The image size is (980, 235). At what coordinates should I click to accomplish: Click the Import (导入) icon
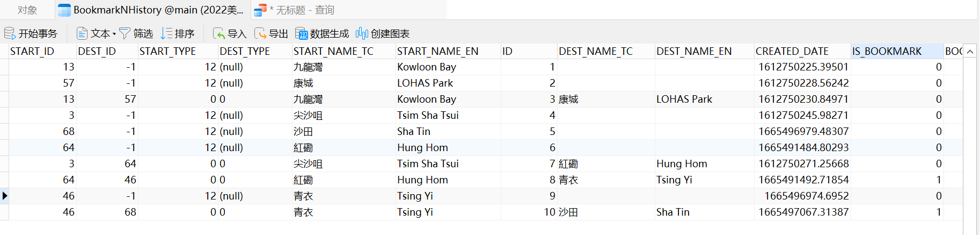tap(218, 34)
